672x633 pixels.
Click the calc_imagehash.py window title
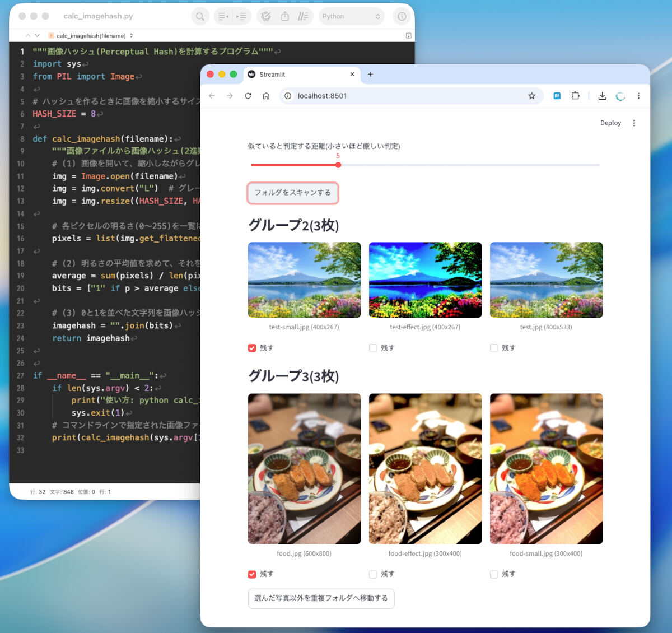tap(98, 16)
